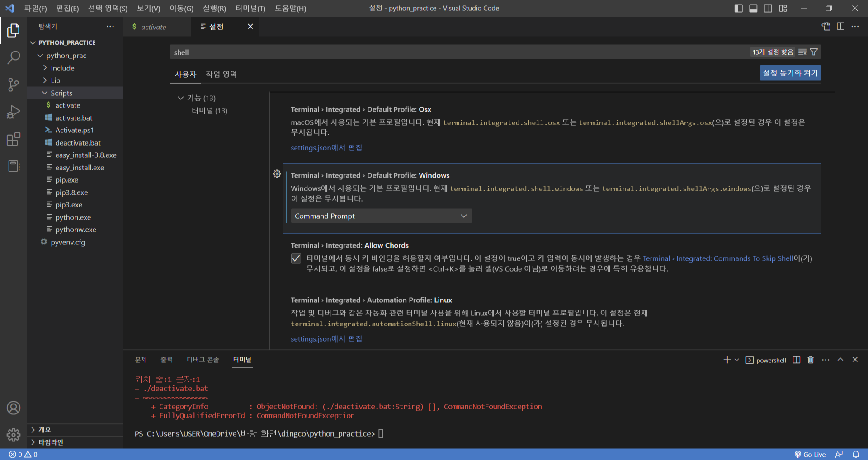
Task: Click the shell settings search field
Action: pyautogui.click(x=459, y=52)
